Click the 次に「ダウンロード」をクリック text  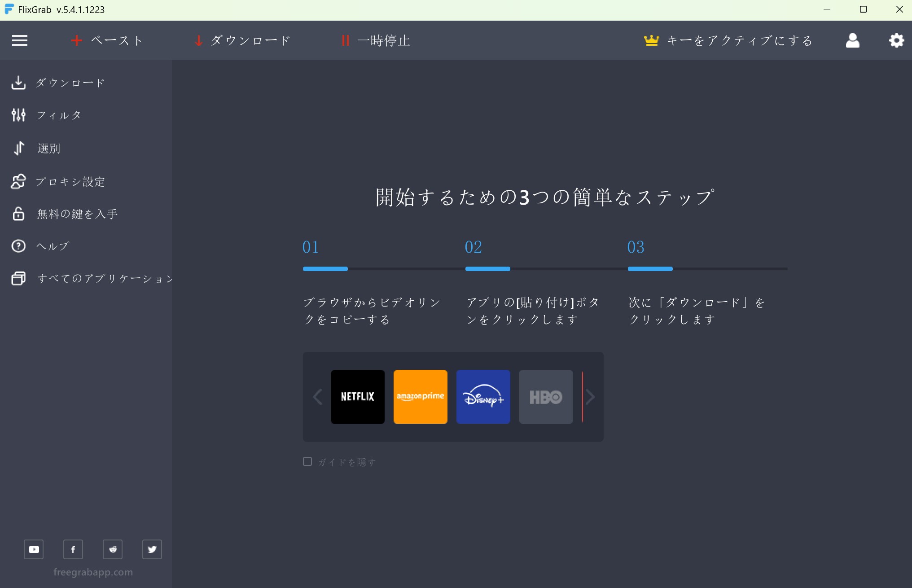(x=697, y=311)
